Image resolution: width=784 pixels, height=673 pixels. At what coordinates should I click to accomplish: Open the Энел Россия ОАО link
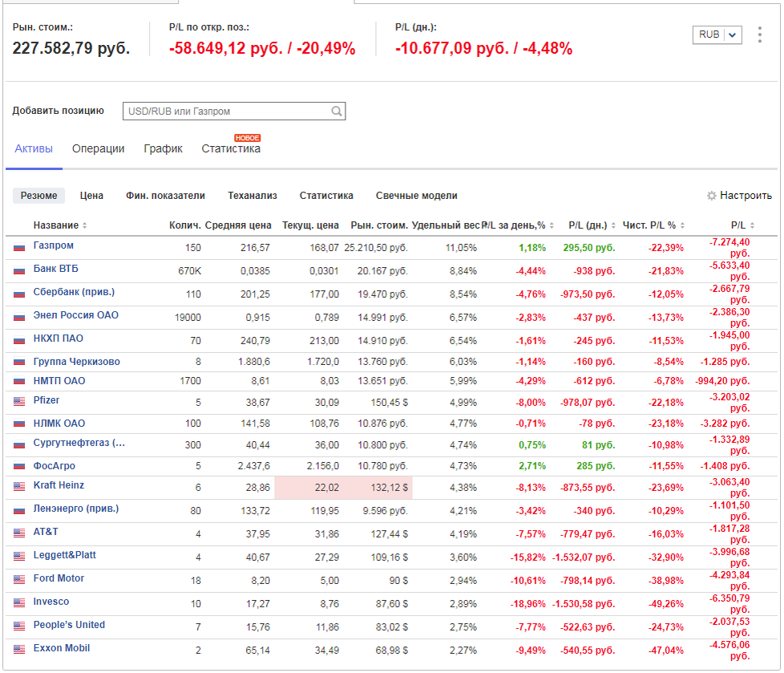click(76, 315)
